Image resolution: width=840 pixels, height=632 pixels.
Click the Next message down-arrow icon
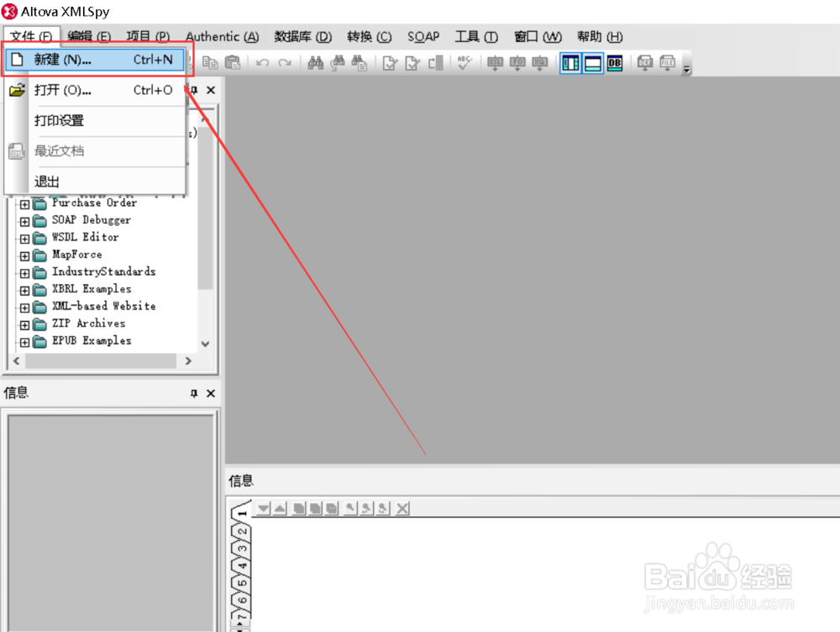263,508
